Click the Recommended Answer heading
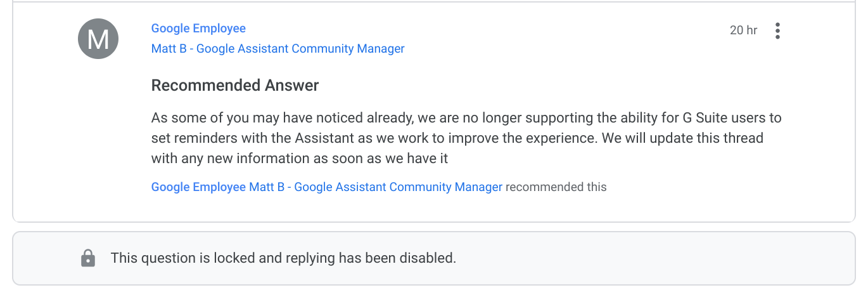 pyautogui.click(x=235, y=85)
